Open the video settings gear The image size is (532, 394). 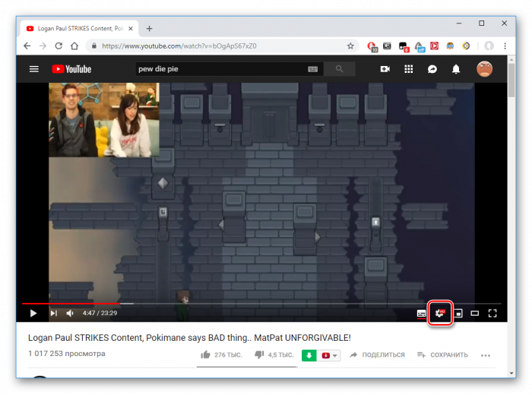(440, 313)
